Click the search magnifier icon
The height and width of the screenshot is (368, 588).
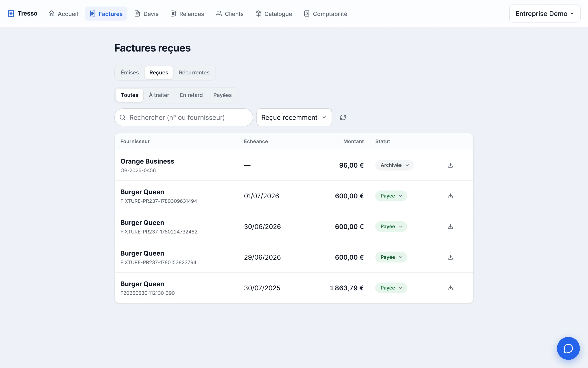[123, 117]
